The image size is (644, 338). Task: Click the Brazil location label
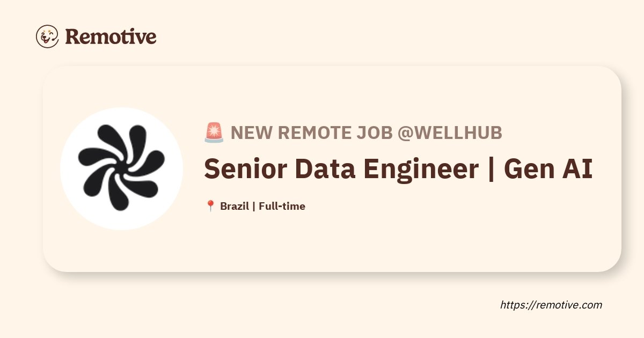235,206
